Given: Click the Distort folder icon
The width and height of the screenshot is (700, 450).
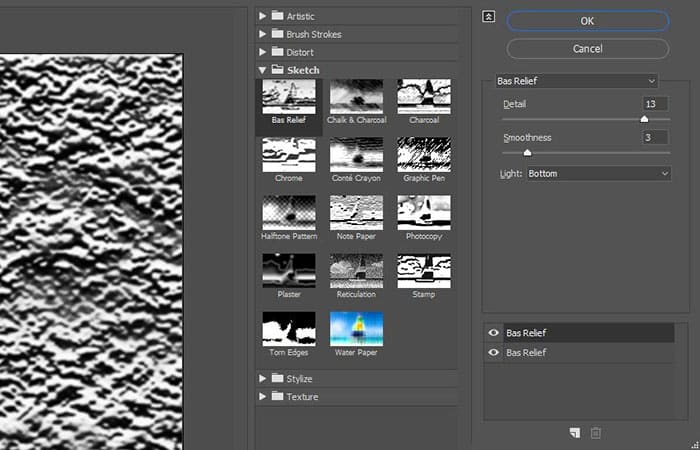Looking at the screenshot, I should point(278,51).
